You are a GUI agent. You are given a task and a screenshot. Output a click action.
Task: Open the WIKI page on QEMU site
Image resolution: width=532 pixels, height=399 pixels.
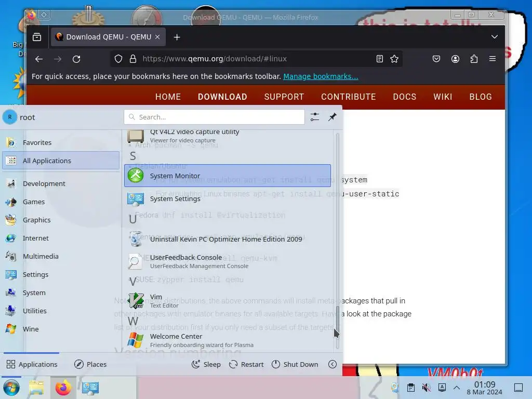point(443,97)
